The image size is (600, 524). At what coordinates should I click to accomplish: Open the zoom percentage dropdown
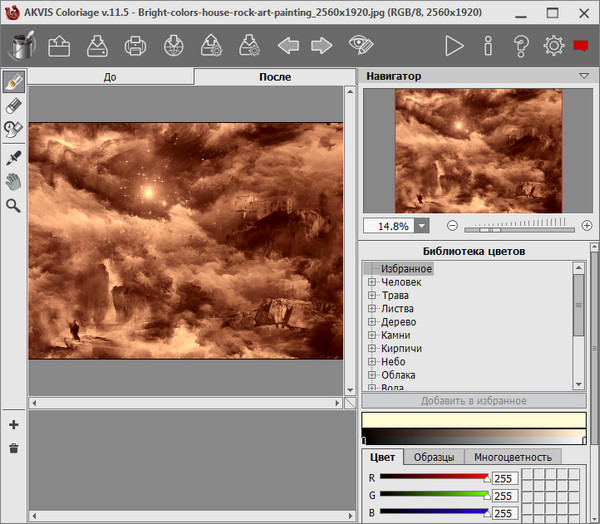(x=421, y=226)
